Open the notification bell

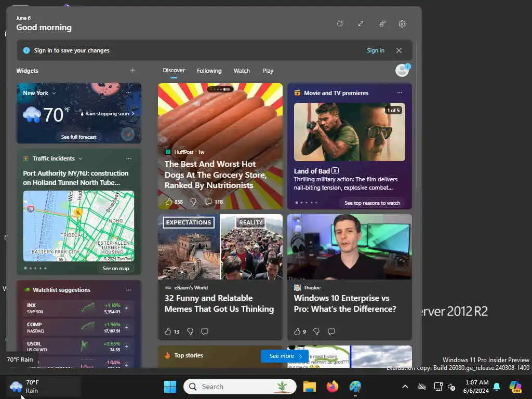coord(497,387)
